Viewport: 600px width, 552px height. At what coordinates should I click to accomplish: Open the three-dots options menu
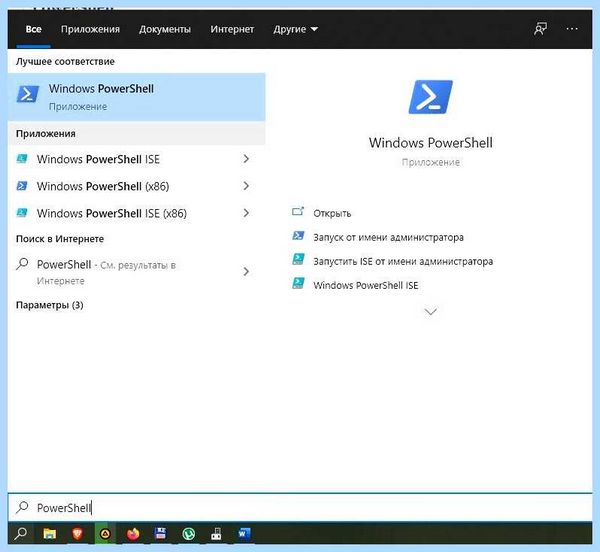click(x=572, y=29)
